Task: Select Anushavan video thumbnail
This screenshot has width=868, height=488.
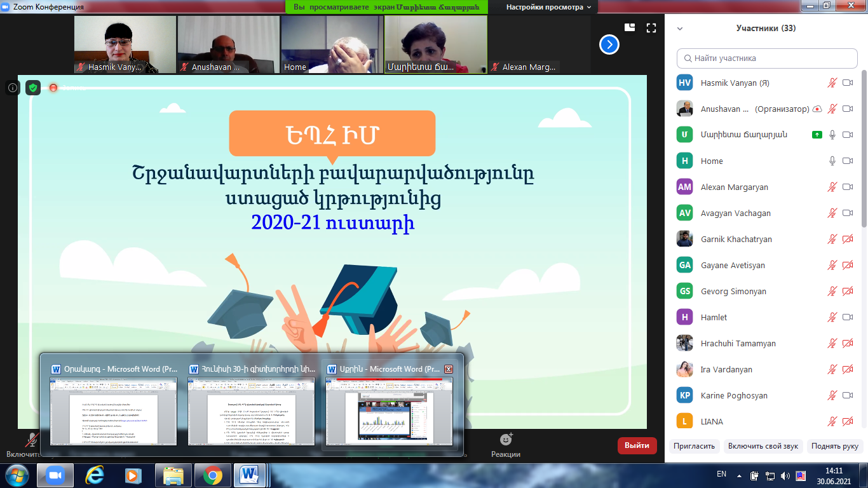Action: (229, 44)
